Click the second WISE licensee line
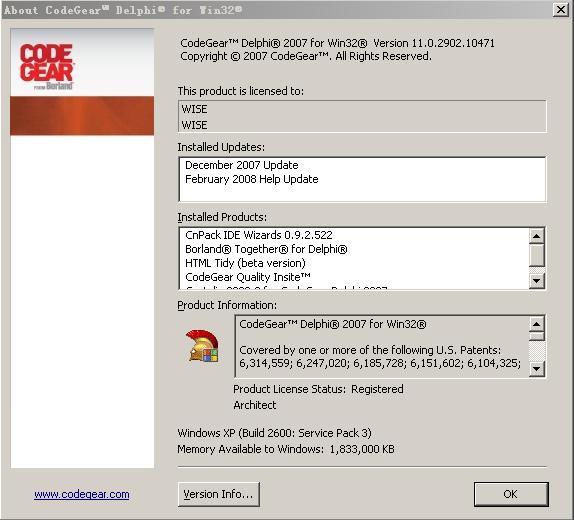Screen dimensions: 574x520 tap(194, 125)
